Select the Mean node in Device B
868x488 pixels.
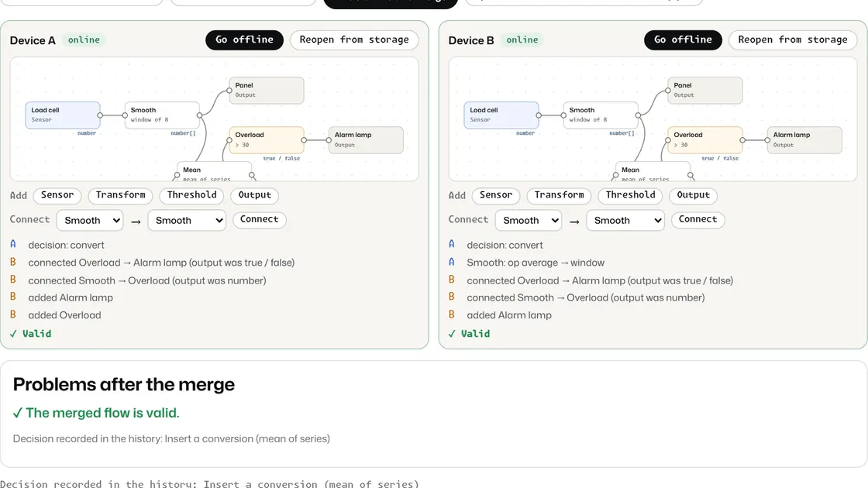[653, 171]
